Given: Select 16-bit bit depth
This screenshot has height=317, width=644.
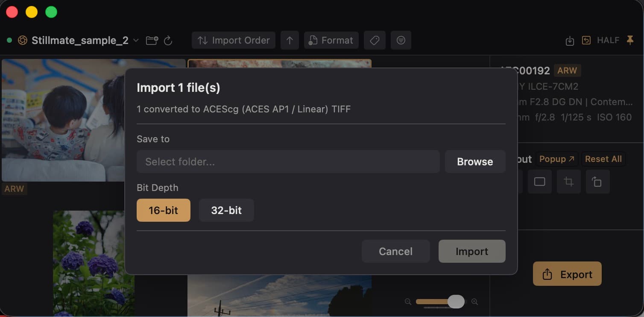Looking at the screenshot, I should (164, 210).
